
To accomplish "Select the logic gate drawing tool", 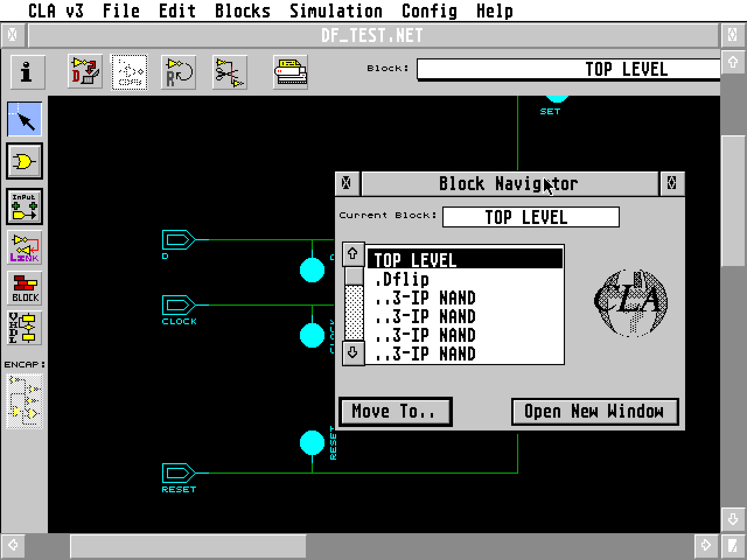I will pyautogui.click(x=25, y=162).
